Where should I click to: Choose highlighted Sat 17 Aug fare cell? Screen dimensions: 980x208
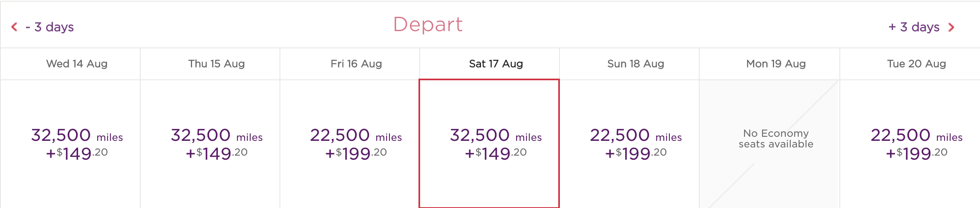pos(489,144)
